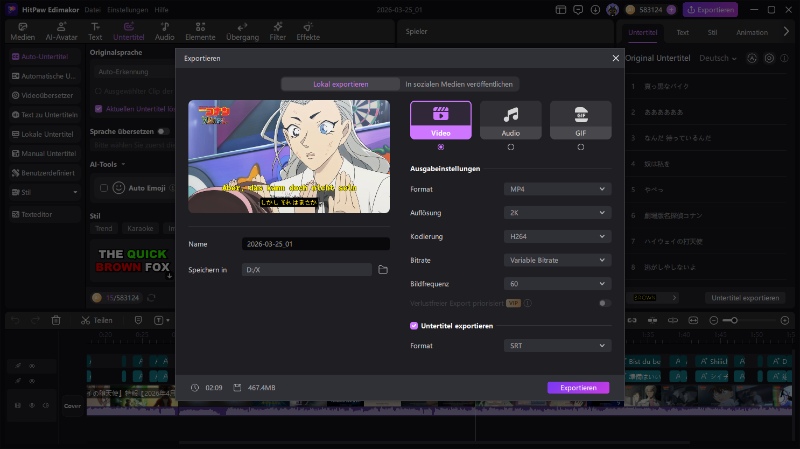Viewport: 800px width, 449px height.
Task: Zoom out timeline with minus icon
Action: [x=714, y=320]
